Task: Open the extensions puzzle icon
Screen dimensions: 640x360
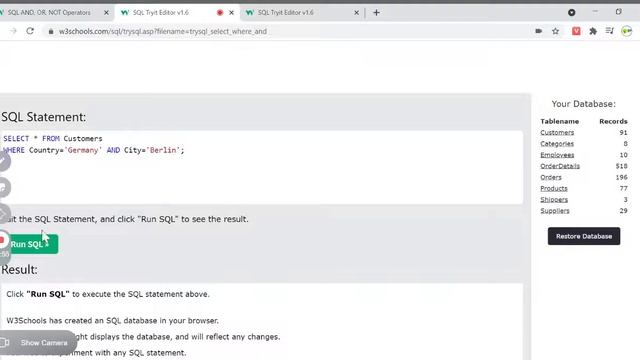Action: pos(593,31)
